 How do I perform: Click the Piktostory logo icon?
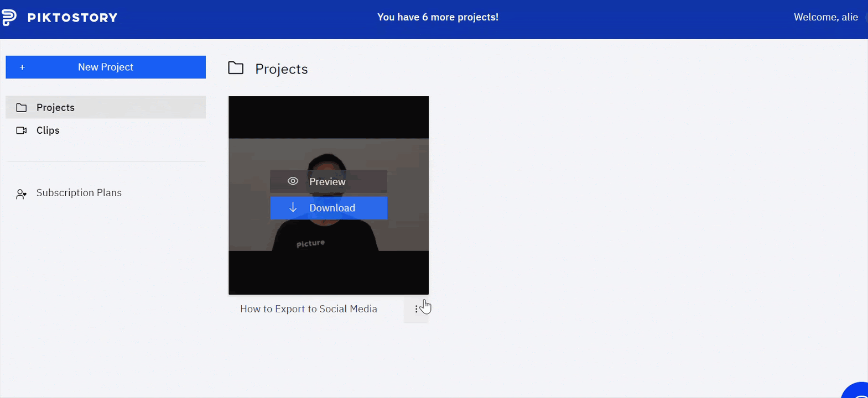(x=9, y=17)
